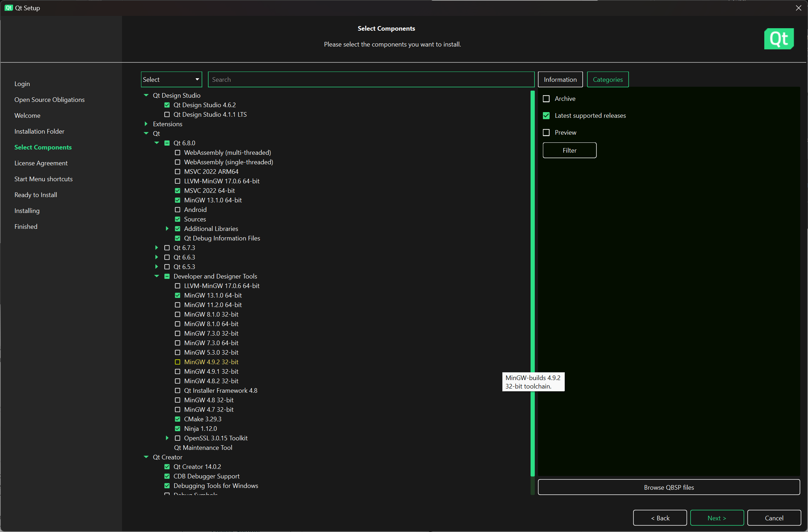Select Ready to Install step
The image size is (808, 532).
(36, 195)
